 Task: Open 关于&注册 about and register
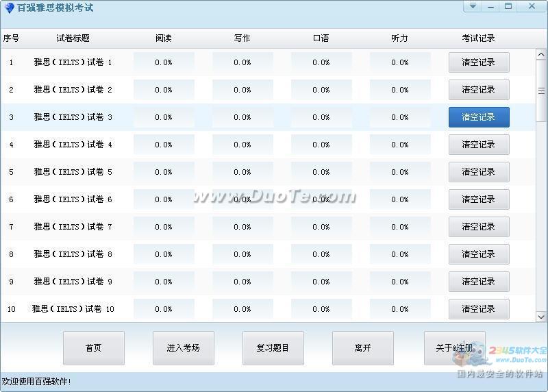[x=454, y=348]
